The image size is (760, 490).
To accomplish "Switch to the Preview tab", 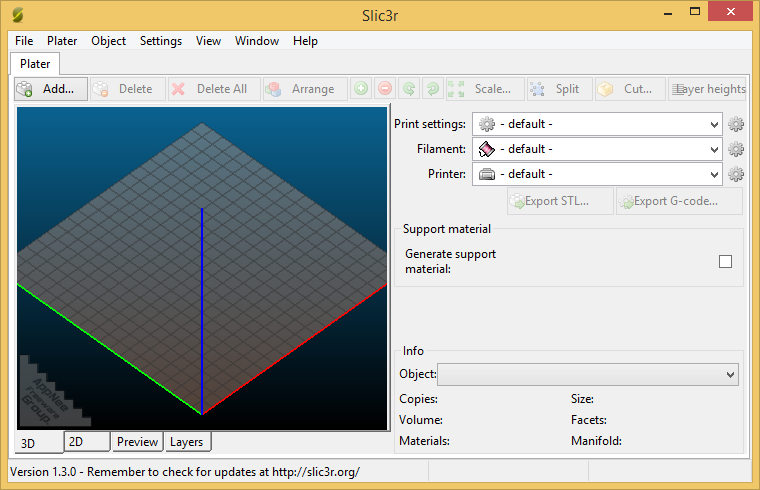I will tap(137, 442).
